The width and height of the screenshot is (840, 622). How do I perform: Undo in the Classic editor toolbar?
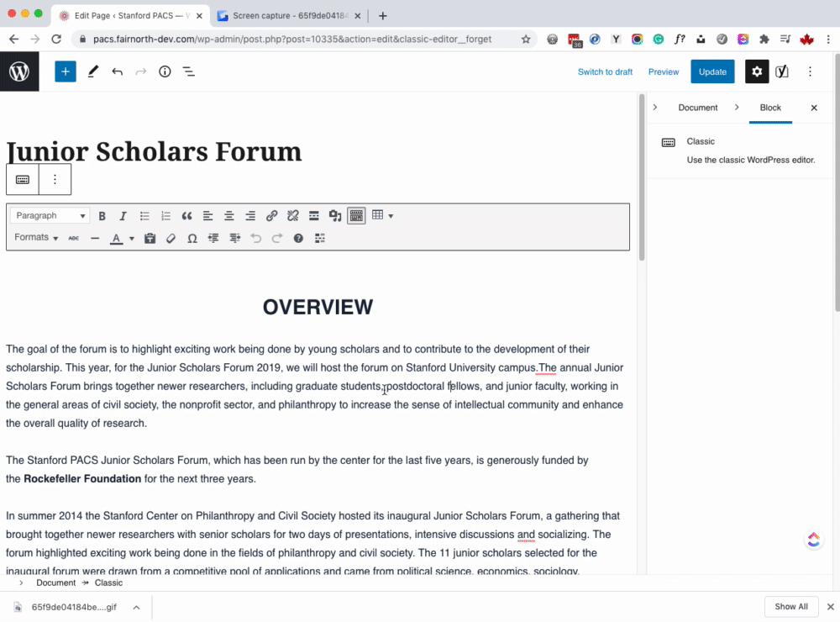[255, 238]
